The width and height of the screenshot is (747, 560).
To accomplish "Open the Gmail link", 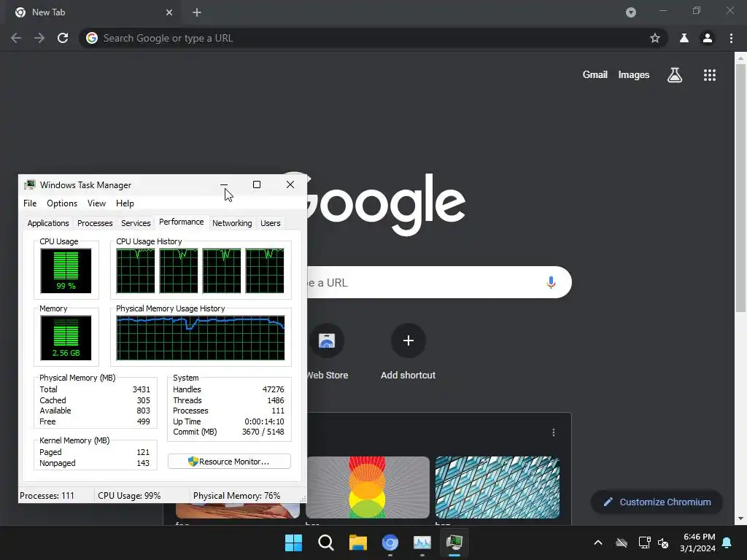I will (x=595, y=75).
